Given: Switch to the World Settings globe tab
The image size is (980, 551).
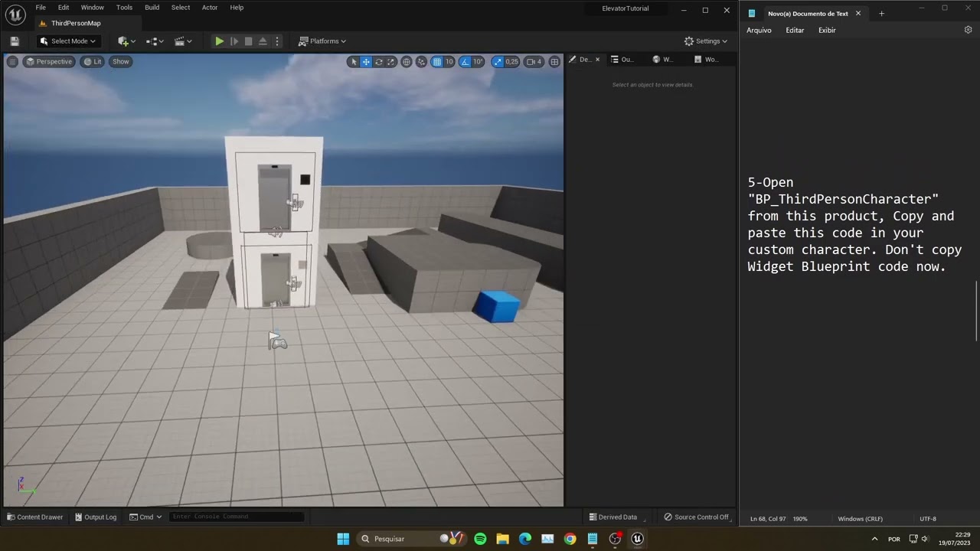Looking at the screenshot, I should click(x=663, y=59).
